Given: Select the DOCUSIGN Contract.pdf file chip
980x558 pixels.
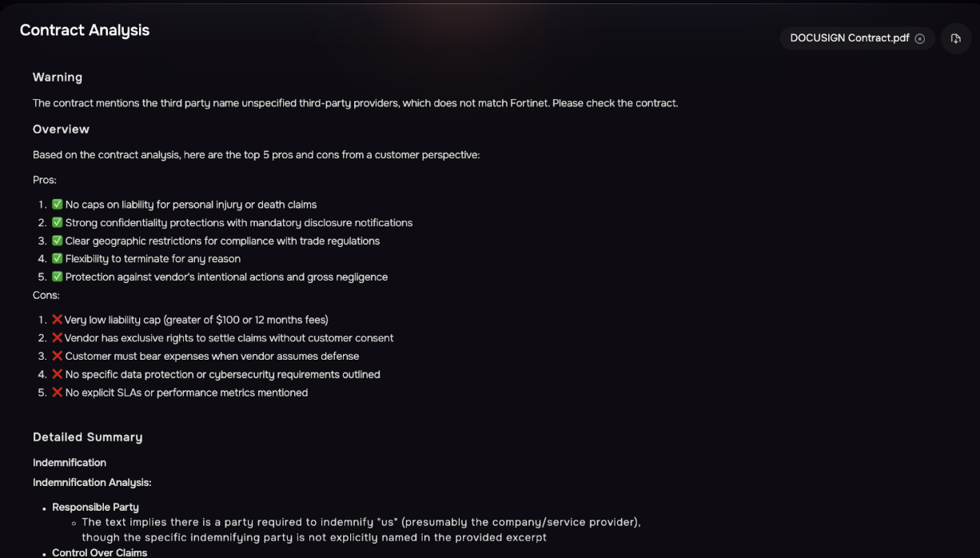Looking at the screenshot, I should 849,38.
